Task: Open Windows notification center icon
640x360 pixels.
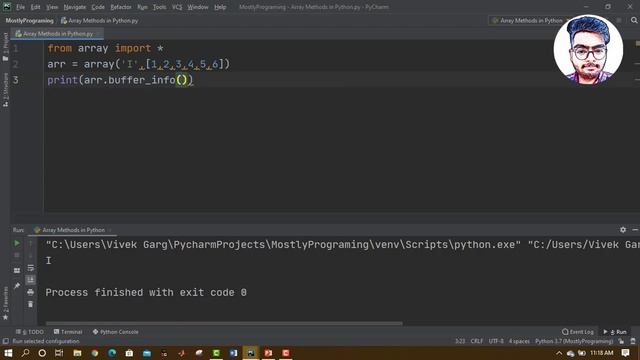Action: coord(625,353)
